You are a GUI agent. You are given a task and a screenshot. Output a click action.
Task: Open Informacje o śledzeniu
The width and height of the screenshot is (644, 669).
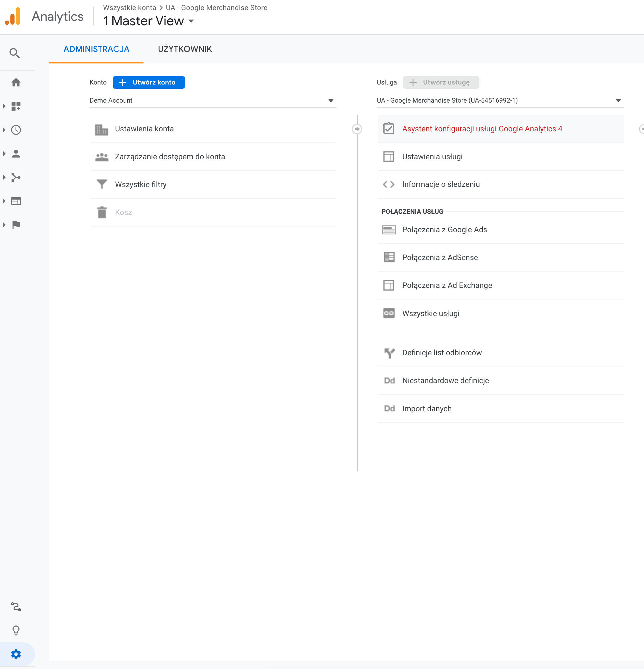[501, 184]
